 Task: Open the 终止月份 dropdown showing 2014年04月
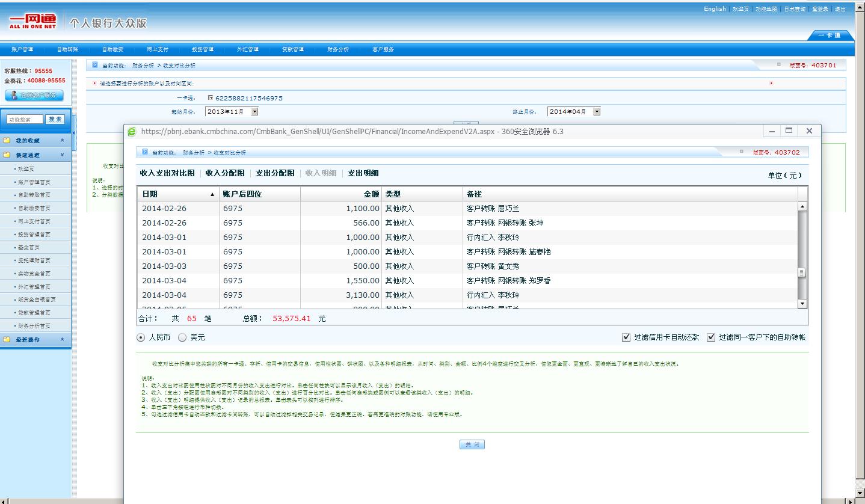(x=597, y=111)
